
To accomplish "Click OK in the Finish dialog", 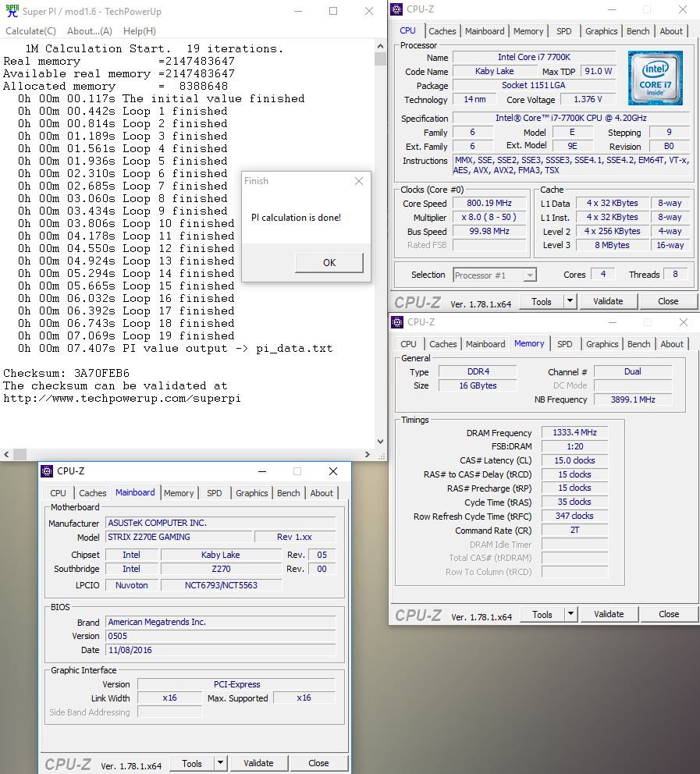I will pos(329,263).
